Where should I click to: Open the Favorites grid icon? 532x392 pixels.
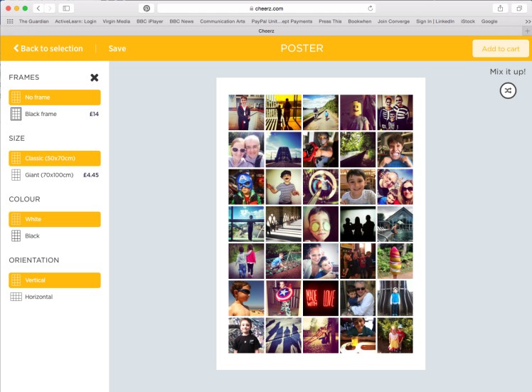click(x=10, y=21)
